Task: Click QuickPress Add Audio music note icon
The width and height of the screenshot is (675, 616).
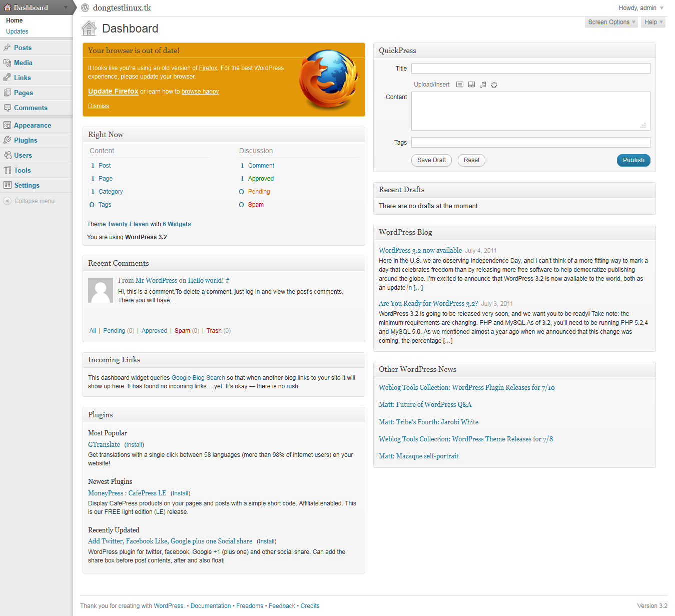Action: 483,85
